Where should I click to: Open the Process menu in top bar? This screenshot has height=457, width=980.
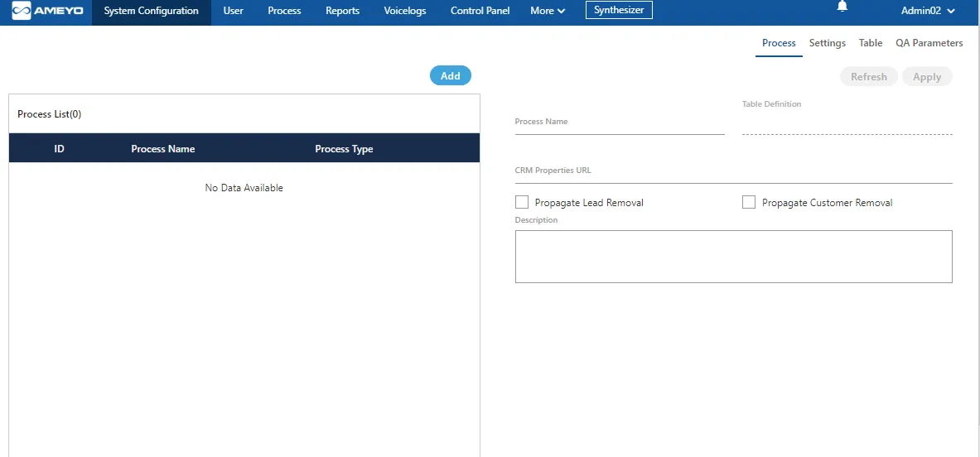[284, 11]
